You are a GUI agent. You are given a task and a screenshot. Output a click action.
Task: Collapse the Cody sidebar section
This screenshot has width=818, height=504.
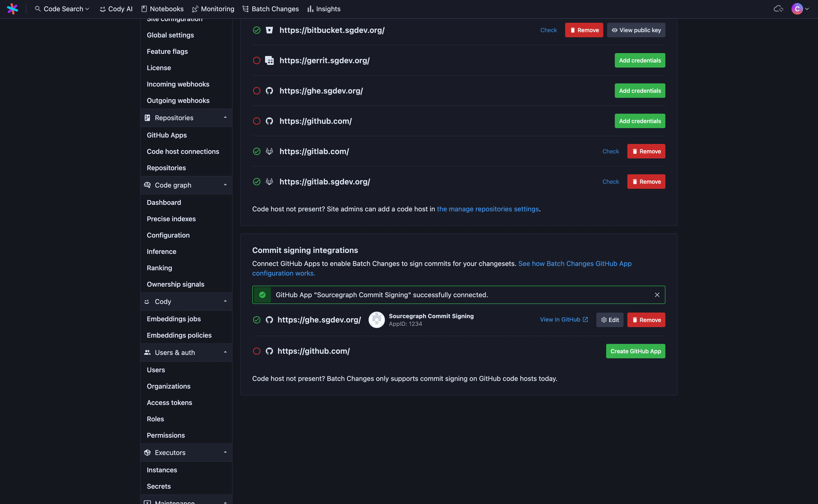(x=186, y=301)
